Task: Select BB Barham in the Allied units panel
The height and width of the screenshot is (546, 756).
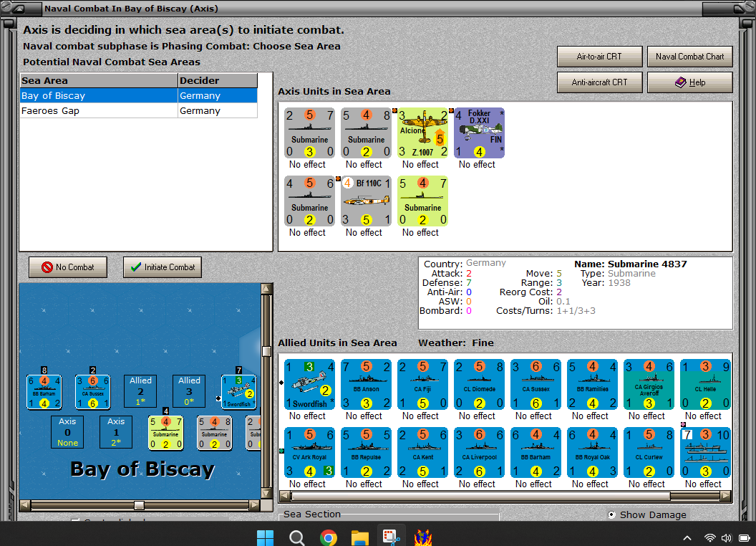Action: pyautogui.click(x=535, y=452)
